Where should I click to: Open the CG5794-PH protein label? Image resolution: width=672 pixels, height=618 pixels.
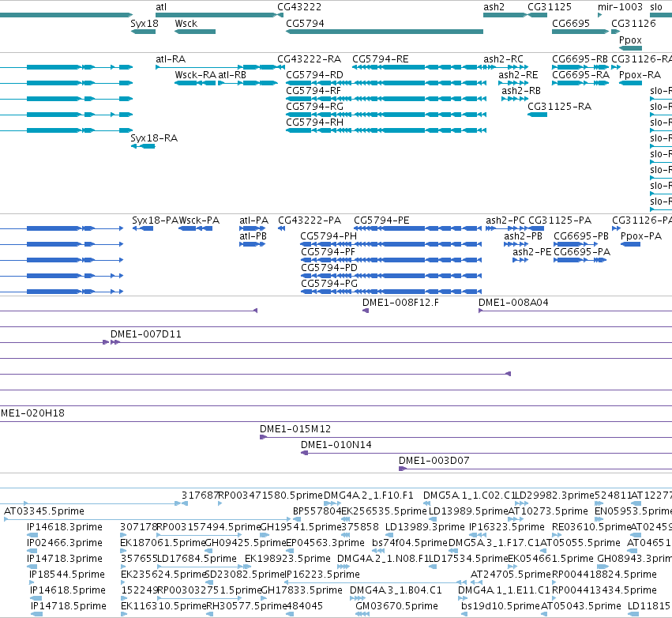coord(328,236)
